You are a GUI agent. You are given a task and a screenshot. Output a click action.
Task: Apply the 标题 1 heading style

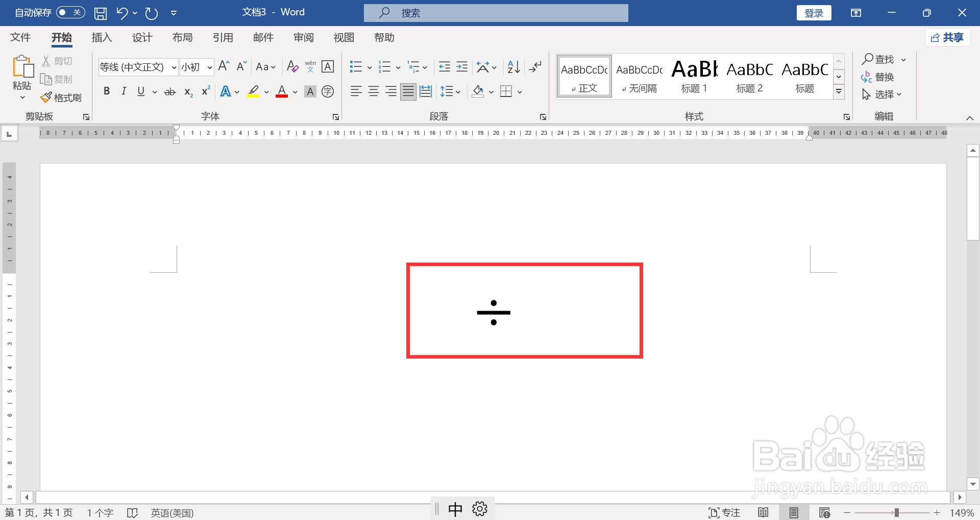(x=694, y=76)
